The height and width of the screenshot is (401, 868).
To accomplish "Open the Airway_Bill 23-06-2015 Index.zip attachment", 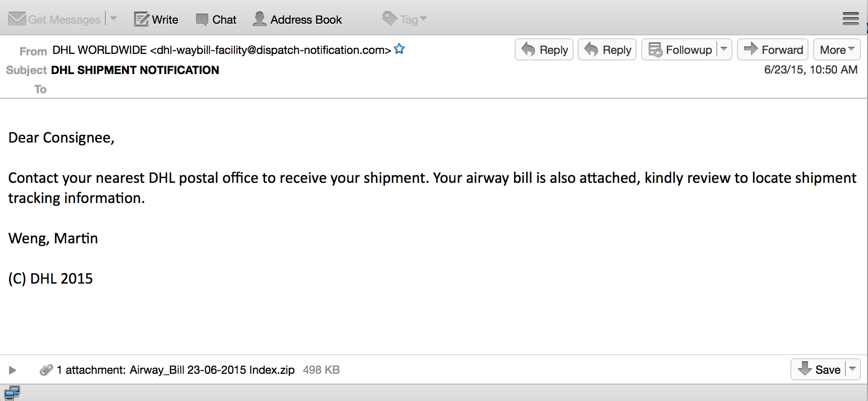I will pos(212,370).
